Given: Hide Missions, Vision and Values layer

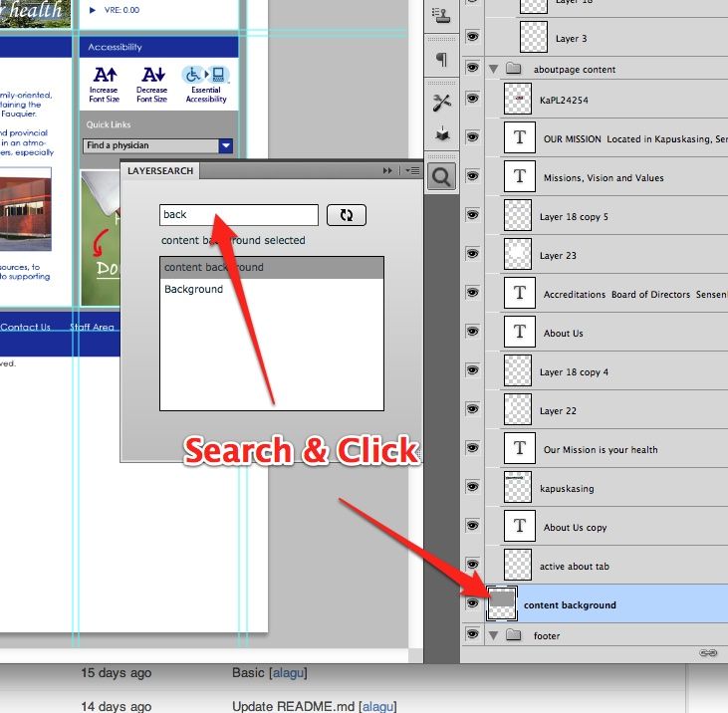Looking at the screenshot, I should pyautogui.click(x=472, y=176).
